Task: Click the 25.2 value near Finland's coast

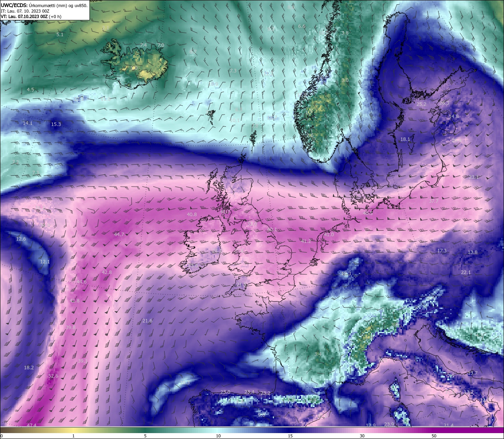Action: (421, 104)
